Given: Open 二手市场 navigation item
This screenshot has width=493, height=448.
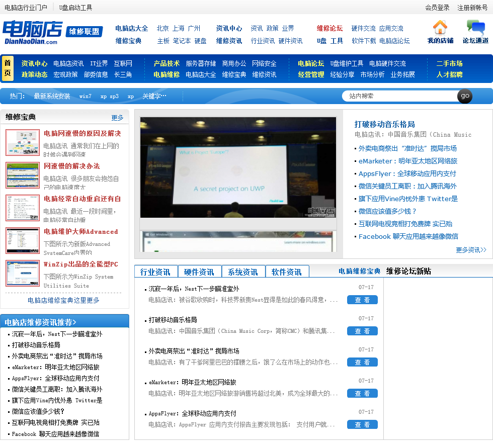Looking at the screenshot, I should (449, 63).
